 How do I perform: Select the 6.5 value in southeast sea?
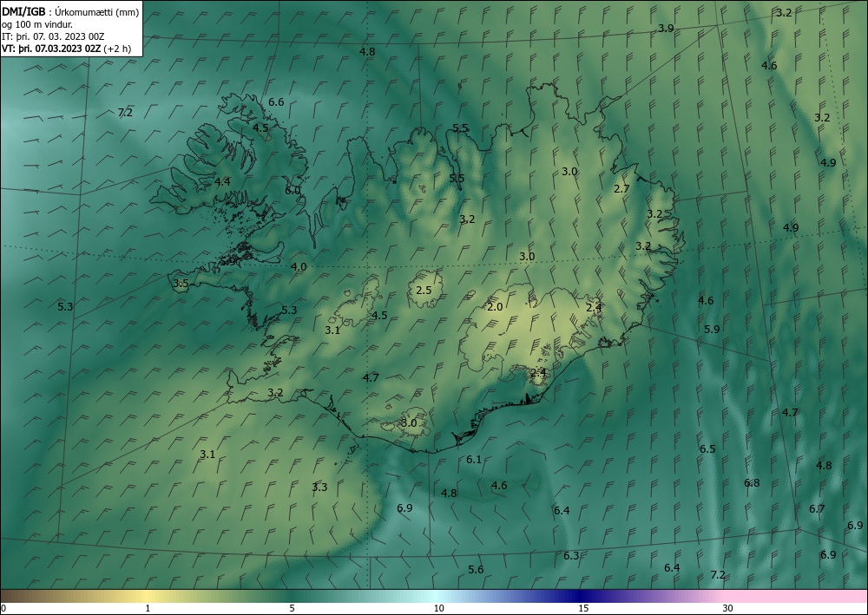(707, 449)
